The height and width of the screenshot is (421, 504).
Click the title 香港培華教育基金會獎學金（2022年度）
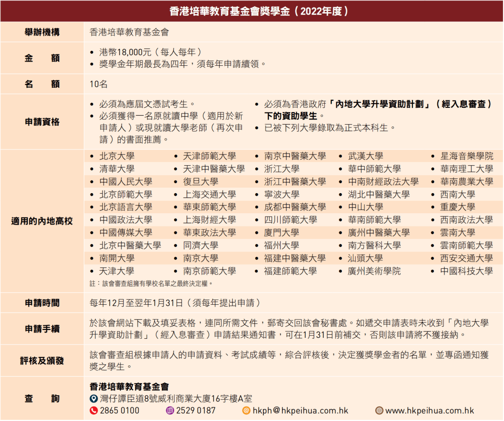coord(259,11)
